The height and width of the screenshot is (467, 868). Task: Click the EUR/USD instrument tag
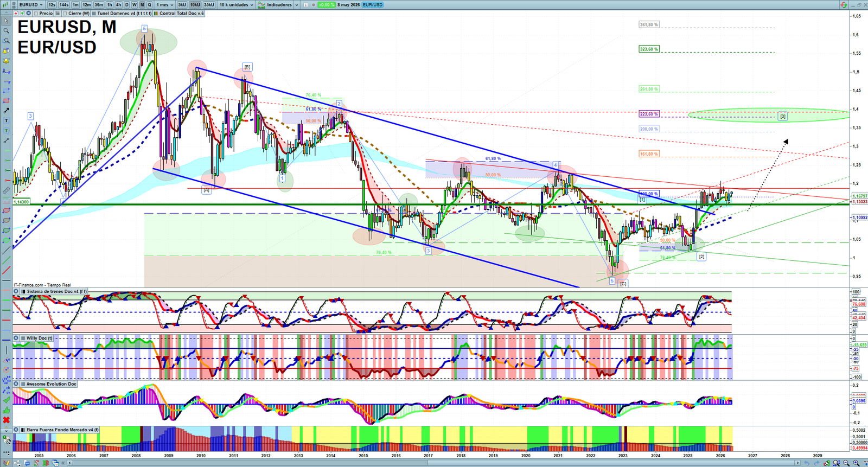pos(372,5)
